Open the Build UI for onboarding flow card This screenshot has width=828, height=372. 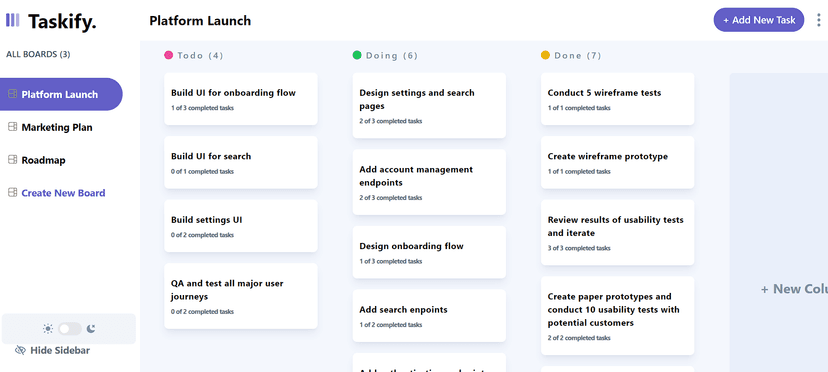click(241, 99)
